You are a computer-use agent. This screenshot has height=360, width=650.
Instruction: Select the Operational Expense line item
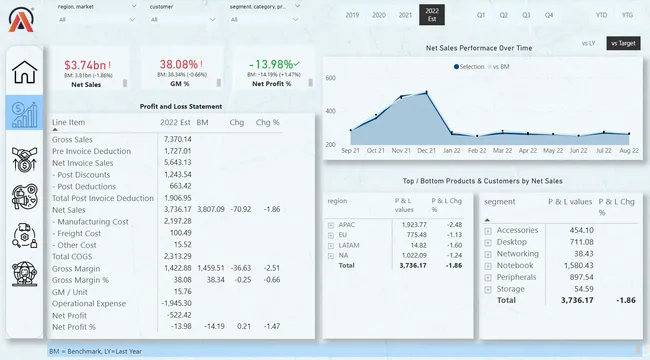89,304
